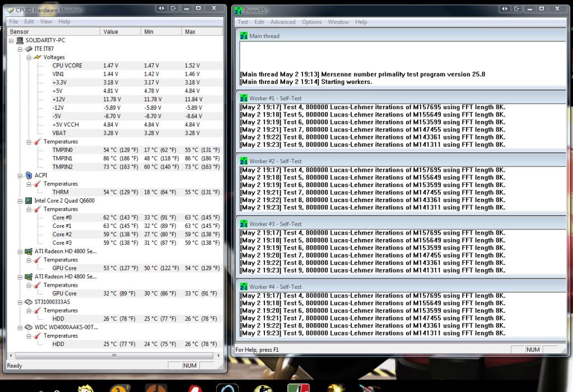The height and width of the screenshot is (392, 573).
Task: Click the Prime95 icon on the Main thread title bar
Action: pyautogui.click(x=243, y=35)
